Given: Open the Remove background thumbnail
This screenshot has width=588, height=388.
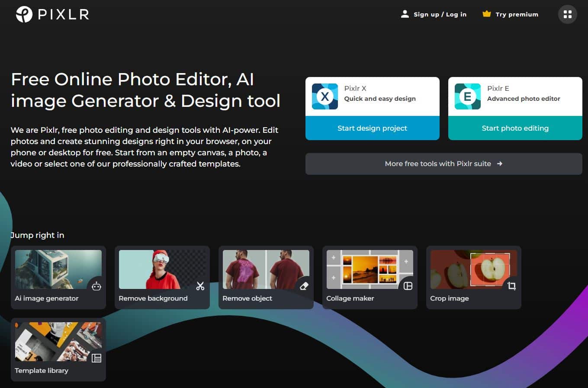Looking at the screenshot, I should [162, 269].
